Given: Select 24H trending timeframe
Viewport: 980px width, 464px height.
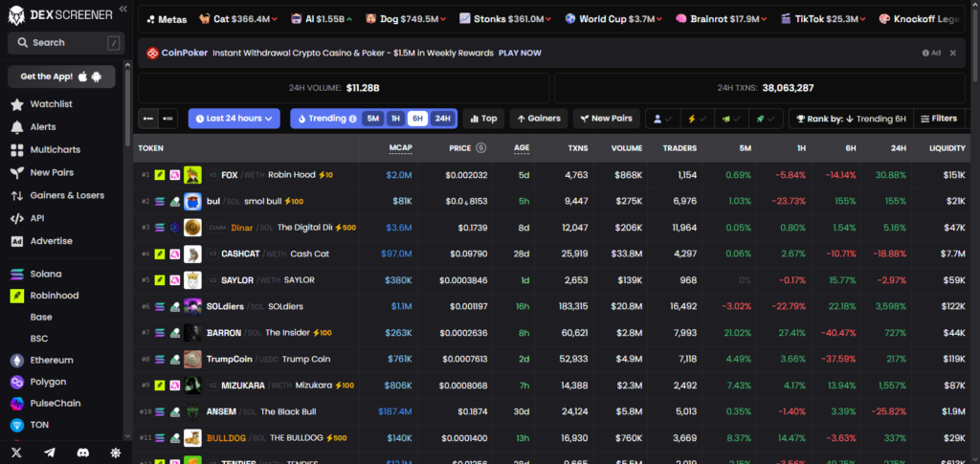Looking at the screenshot, I should (x=442, y=118).
